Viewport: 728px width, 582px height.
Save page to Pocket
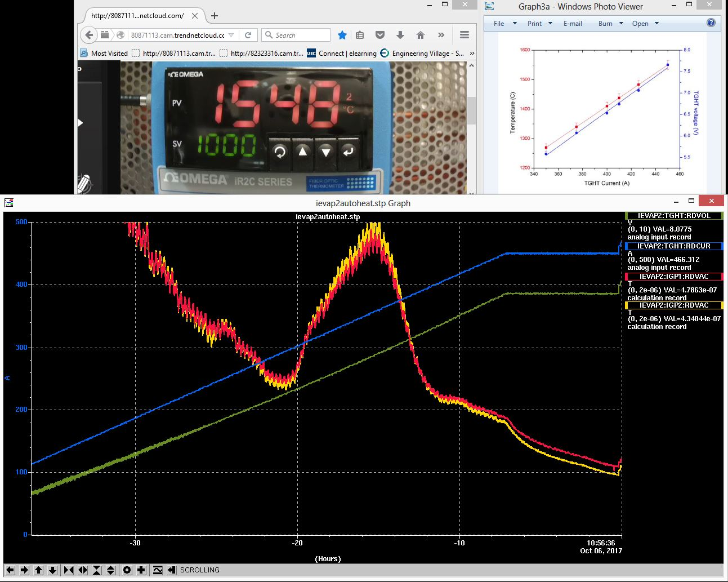[x=380, y=35]
